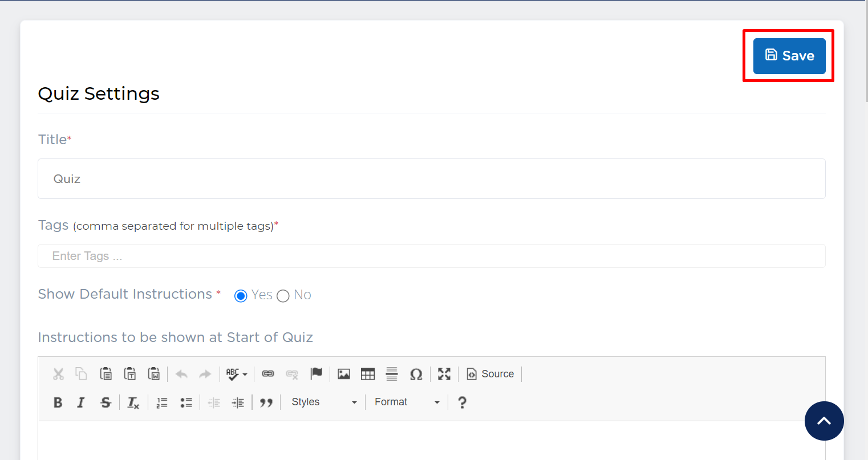Select Yes for Show Default Instructions
The height and width of the screenshot is (460, 868).
[x=241, y=296]
